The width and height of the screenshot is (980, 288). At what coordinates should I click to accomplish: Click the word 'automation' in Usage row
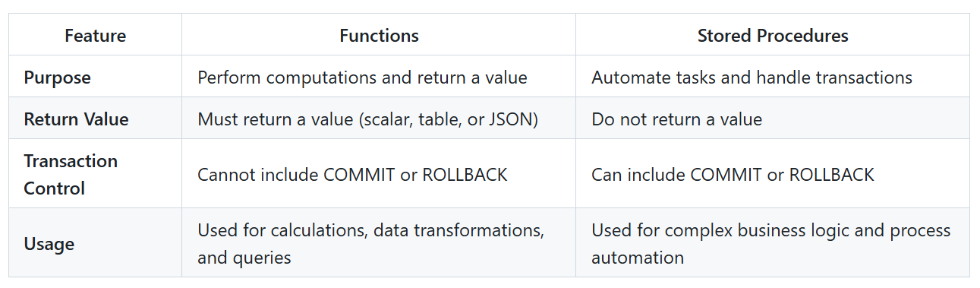[638, 258]
